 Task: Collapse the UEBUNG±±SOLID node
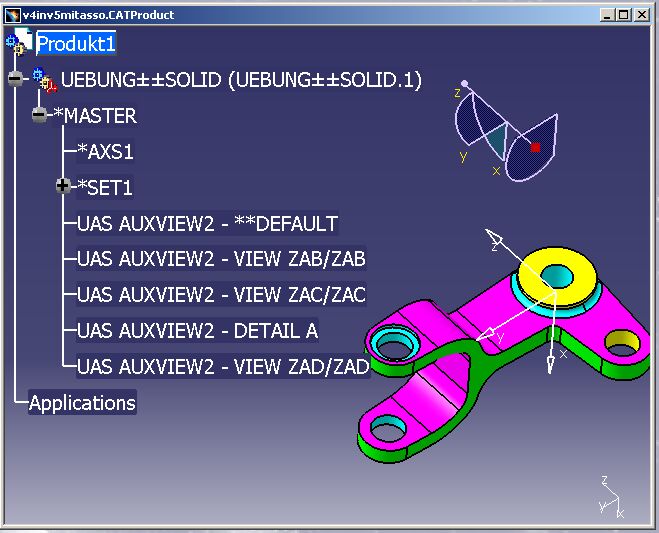click(16, 78)
